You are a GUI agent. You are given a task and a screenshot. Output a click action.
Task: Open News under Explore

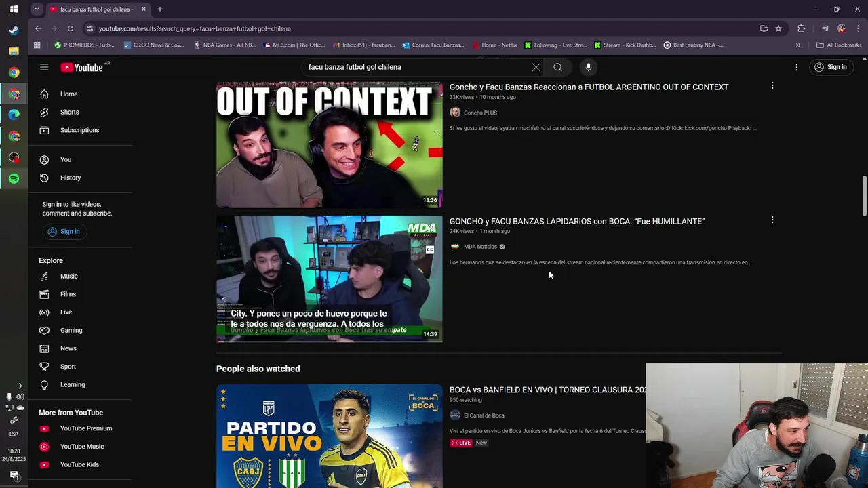[68, 348]
